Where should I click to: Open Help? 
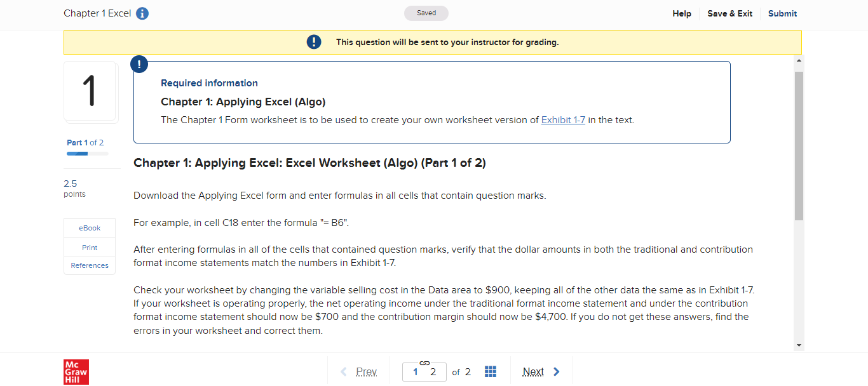pyautogui.click(x=681, y=13)
